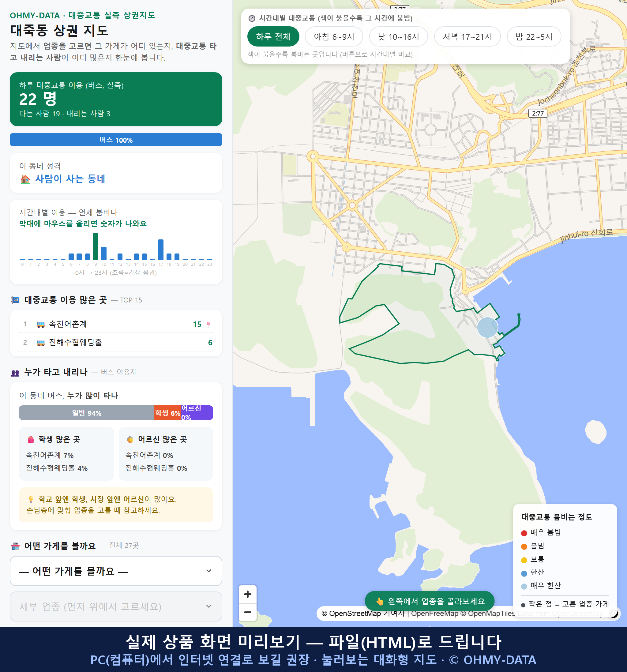Switch to 저녁 17~21시 time filter
627x672 pixels.
[x=467, y=36]
